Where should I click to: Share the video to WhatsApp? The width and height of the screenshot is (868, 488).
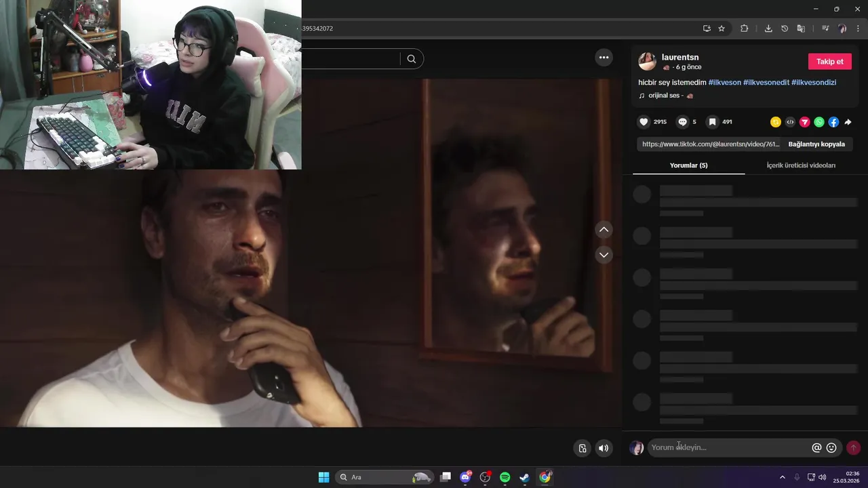point(819,122)
